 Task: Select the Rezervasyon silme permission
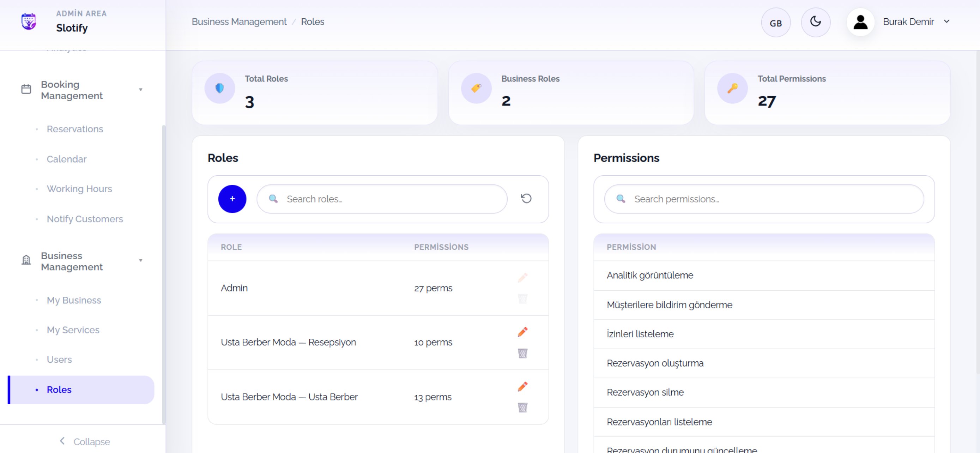(764, 393)
